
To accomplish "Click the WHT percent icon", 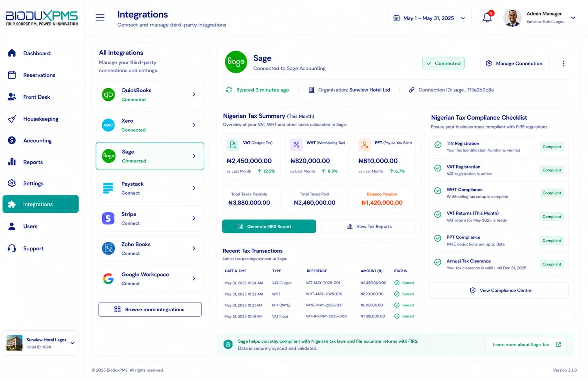I will [x=296, y=145].
